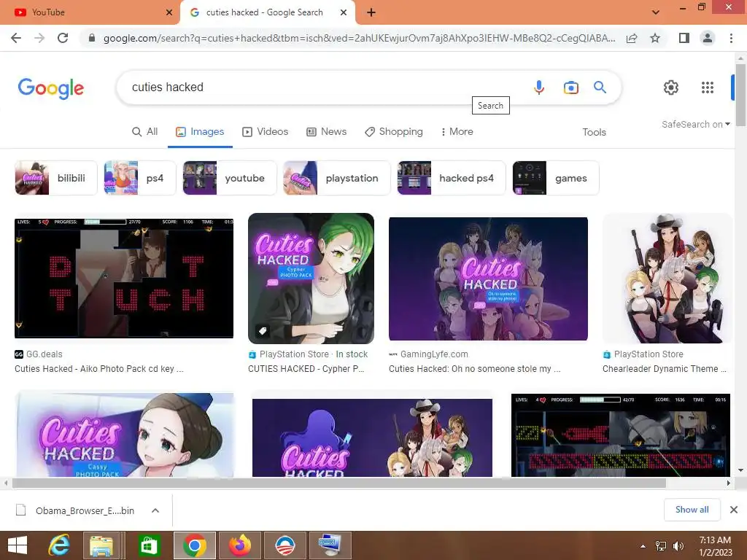Filter images by ps4 chip
Screen dimensions: 747x560
139,178
